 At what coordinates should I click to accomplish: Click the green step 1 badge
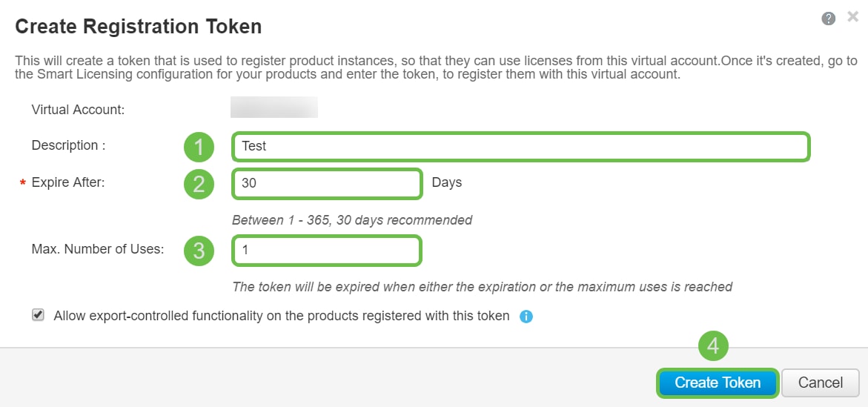(199, 147)
